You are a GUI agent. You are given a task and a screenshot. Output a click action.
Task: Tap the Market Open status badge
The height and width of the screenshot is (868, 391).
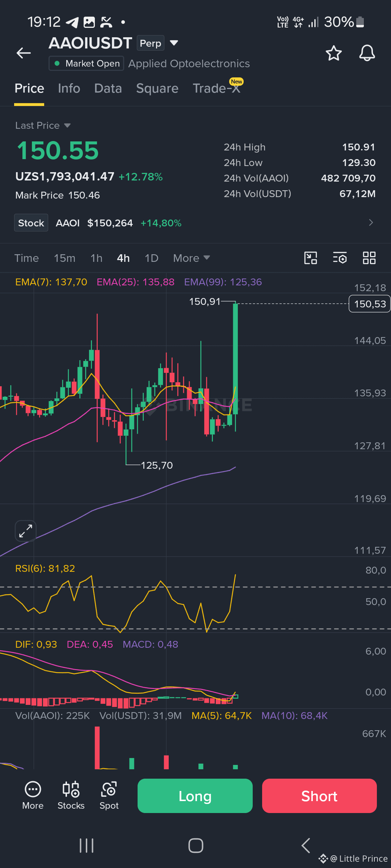(x=86, y=63)
